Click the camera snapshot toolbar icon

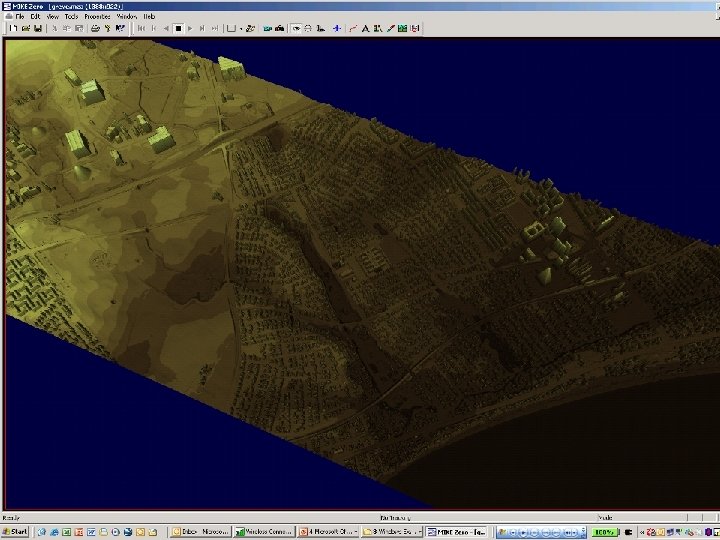pos(279,29)
